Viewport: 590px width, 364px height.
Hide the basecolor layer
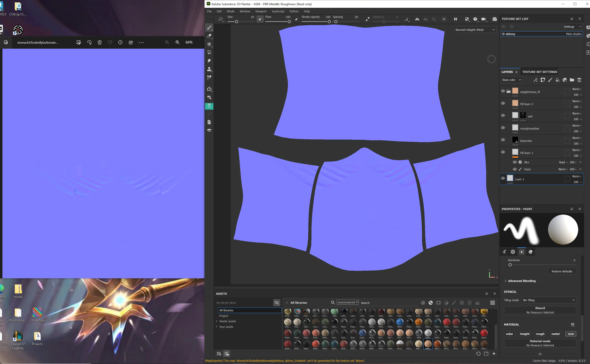(503, 140)
